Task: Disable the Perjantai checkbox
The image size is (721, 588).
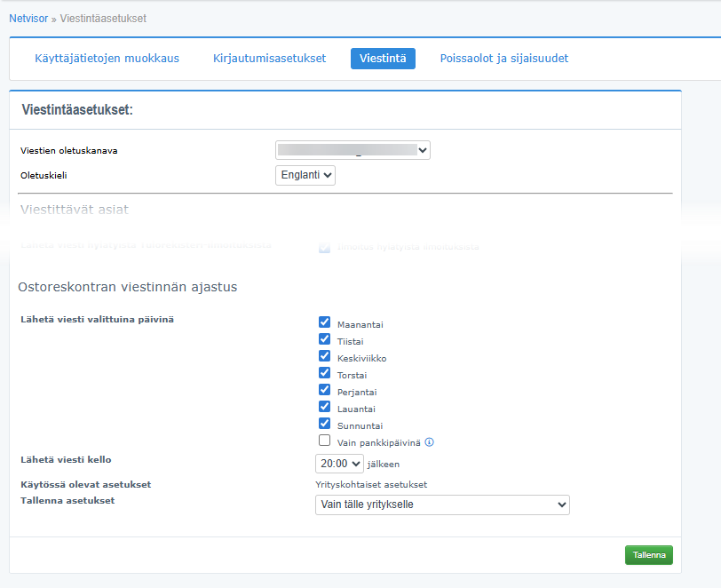Action: click(x=325, y=390)
